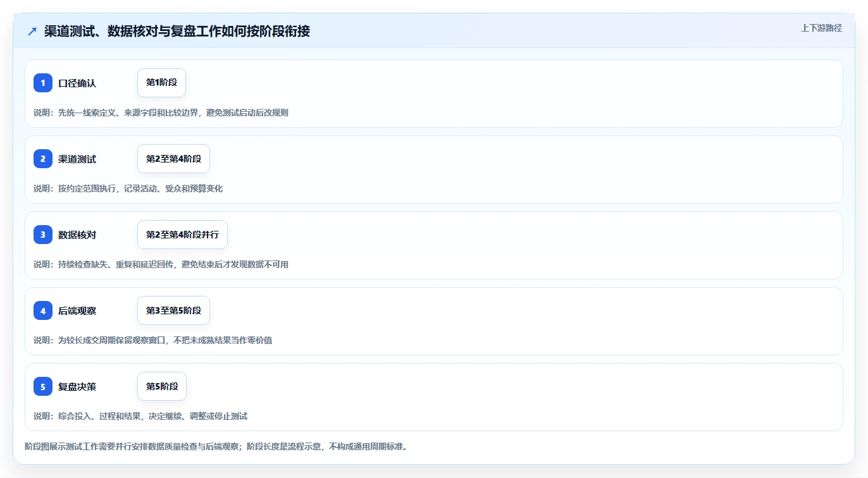
Task: Click the footer note starting 阶段图展示测试工作
Action: click(x=216, y=446)
